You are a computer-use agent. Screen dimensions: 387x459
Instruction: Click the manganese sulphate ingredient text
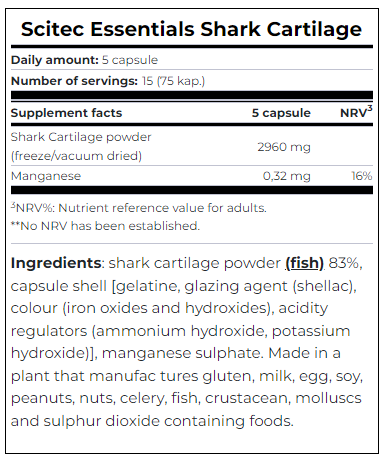click(180, 353)
